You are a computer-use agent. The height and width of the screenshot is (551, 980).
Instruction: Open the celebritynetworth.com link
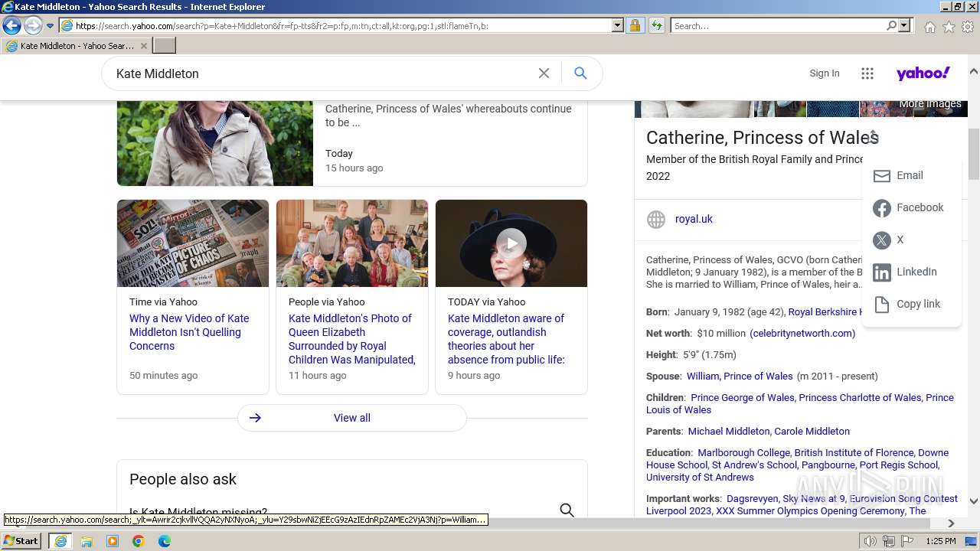coord(802,333)
